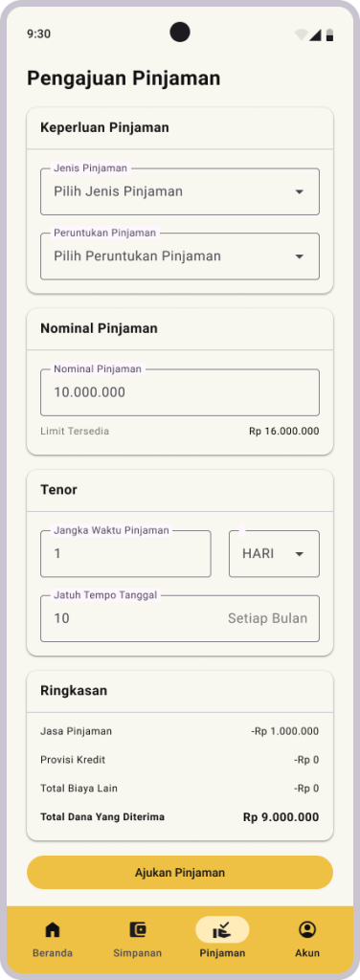Select the Pilih Jenis Pinjaman field

(180, 191)
